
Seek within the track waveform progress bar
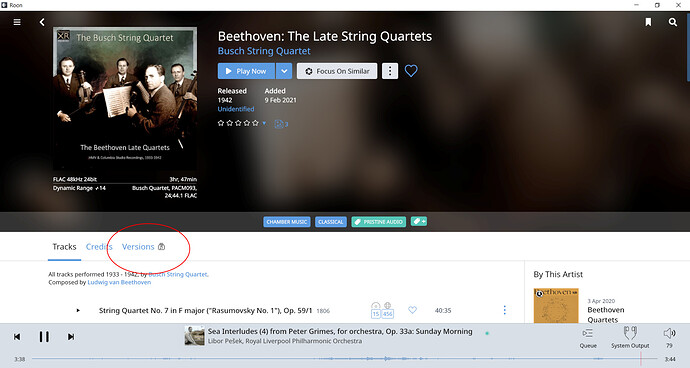(x=345, y=359)
